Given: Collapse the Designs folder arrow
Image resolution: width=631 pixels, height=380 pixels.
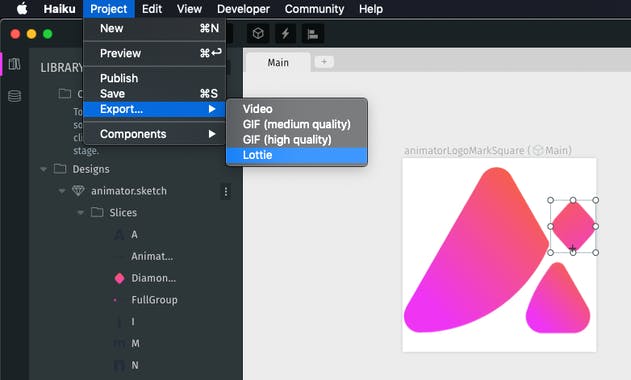Looking at the screenshot, I should [43, 169].
